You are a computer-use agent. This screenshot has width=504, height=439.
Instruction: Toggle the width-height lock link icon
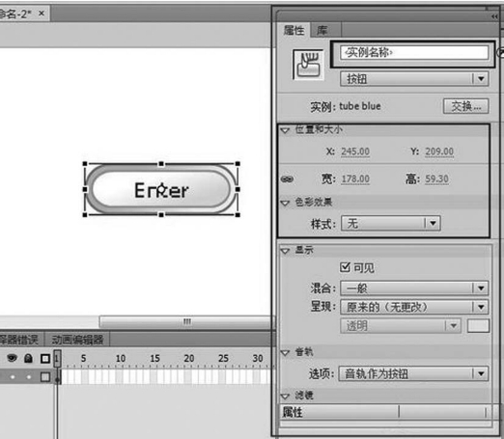287,178
